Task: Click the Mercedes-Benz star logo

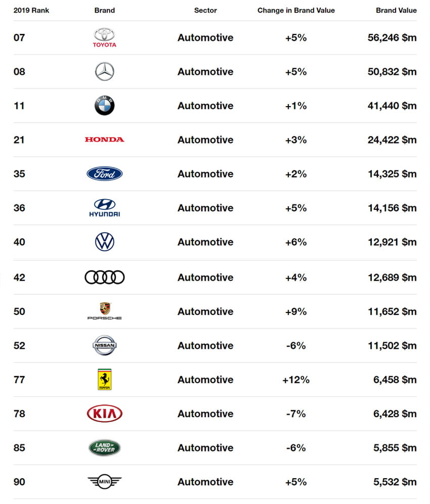Action: point(104,72)
